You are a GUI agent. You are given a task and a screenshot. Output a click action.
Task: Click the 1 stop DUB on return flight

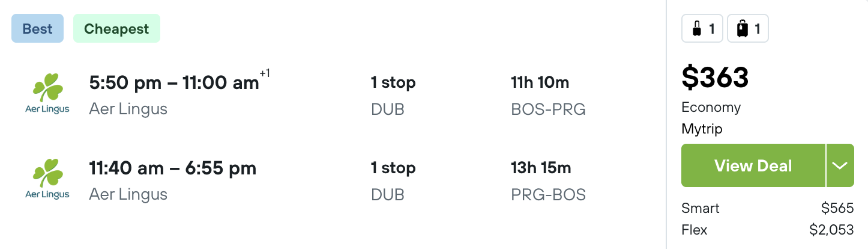click(393, 180)
